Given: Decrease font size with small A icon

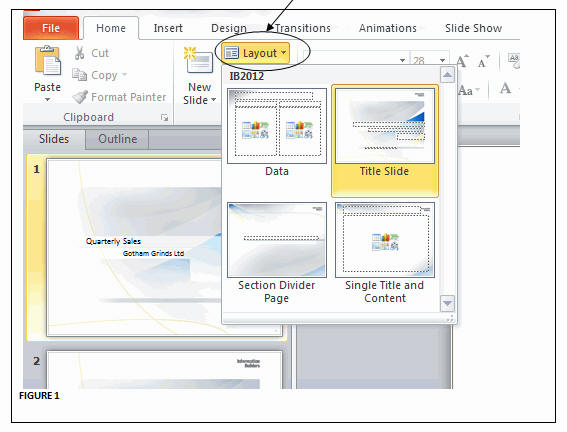Looking at the screenshot, I should coord(483,62).
